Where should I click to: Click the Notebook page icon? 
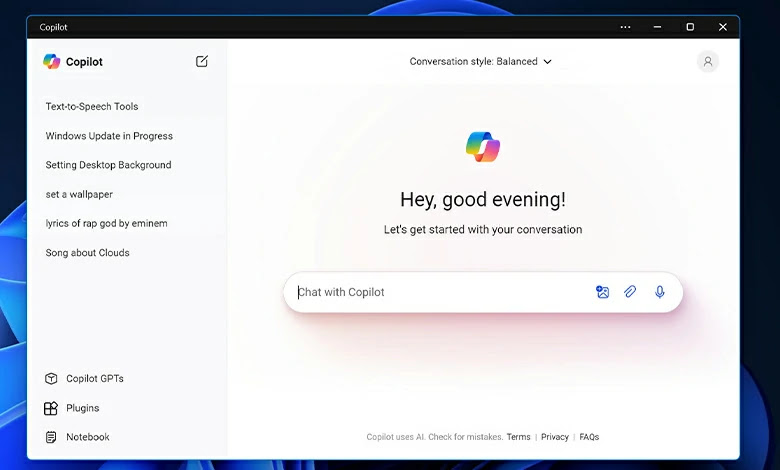(51, 437)
